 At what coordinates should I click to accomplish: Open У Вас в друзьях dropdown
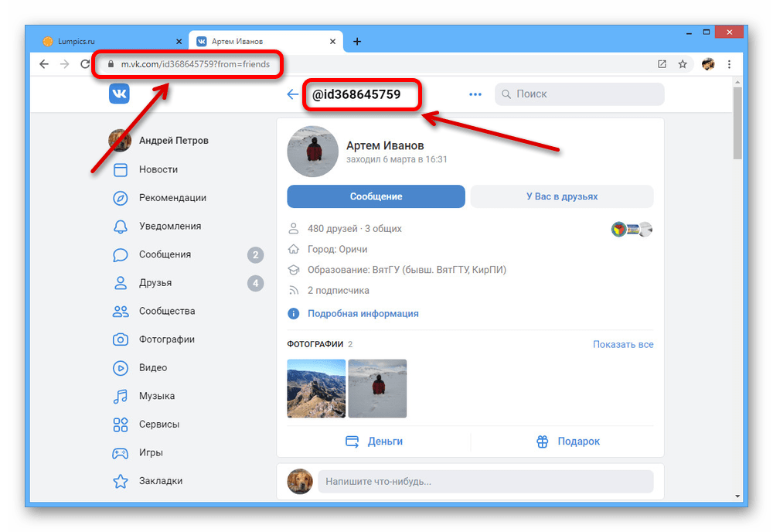[561, 196]
